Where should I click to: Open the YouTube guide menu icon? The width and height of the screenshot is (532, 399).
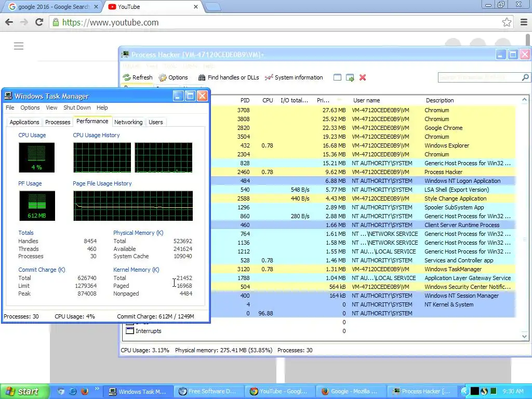[x=19, y=46]
